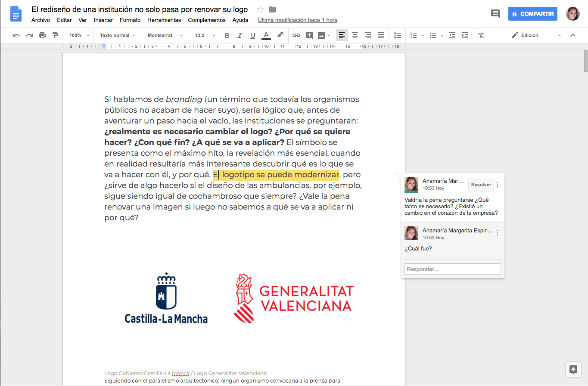This screenshot has height=386, width=588.
Task: Open the text color picker
Action: [266, 35]
